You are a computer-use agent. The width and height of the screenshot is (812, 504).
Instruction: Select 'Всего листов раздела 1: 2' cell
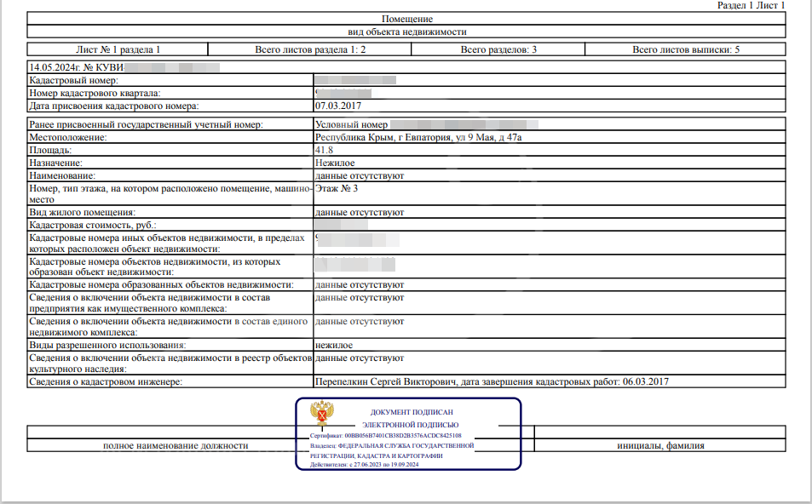coord(309,49)
